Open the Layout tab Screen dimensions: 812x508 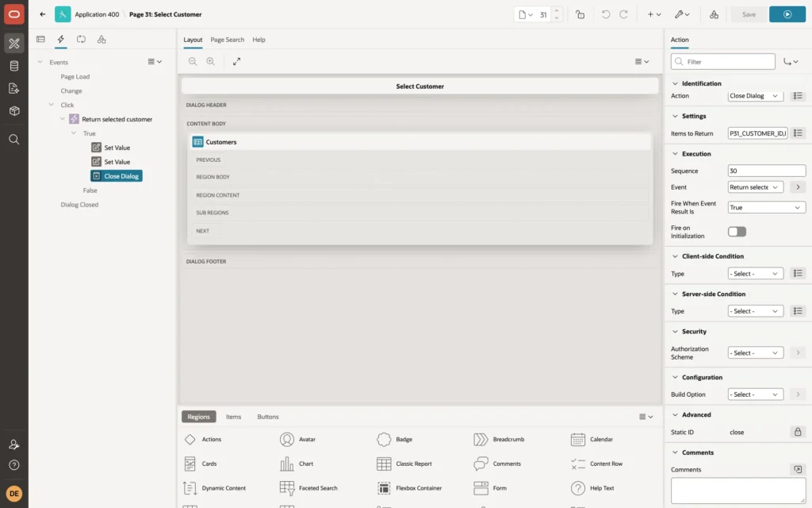coord(193,40)
